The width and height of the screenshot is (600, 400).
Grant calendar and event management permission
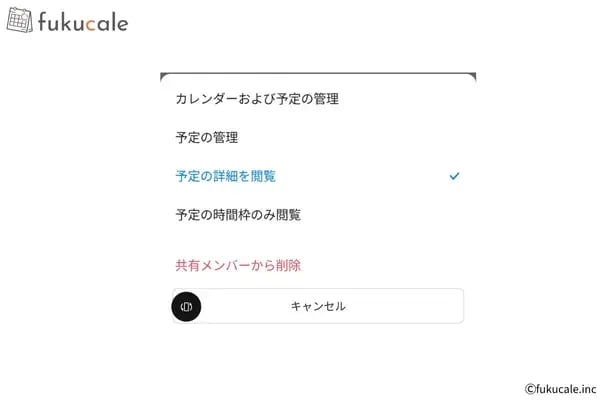coord(318,99)
